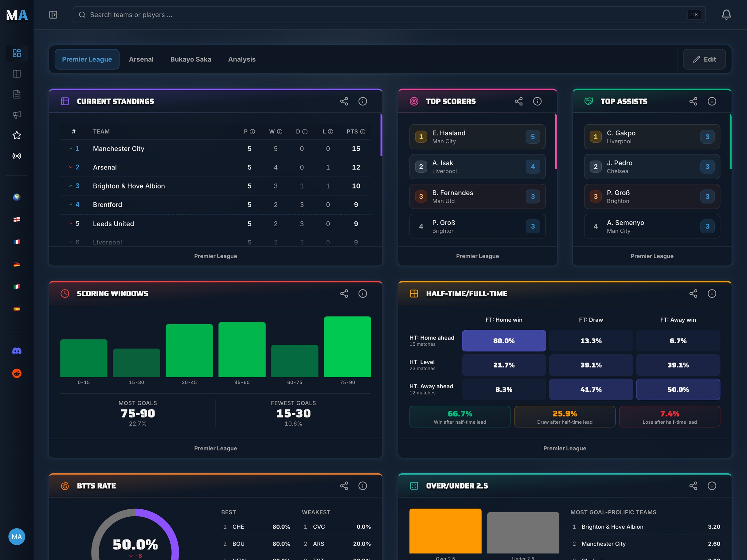Select the world globe competitions icon
747x560 pixels.
pos(17,197)
